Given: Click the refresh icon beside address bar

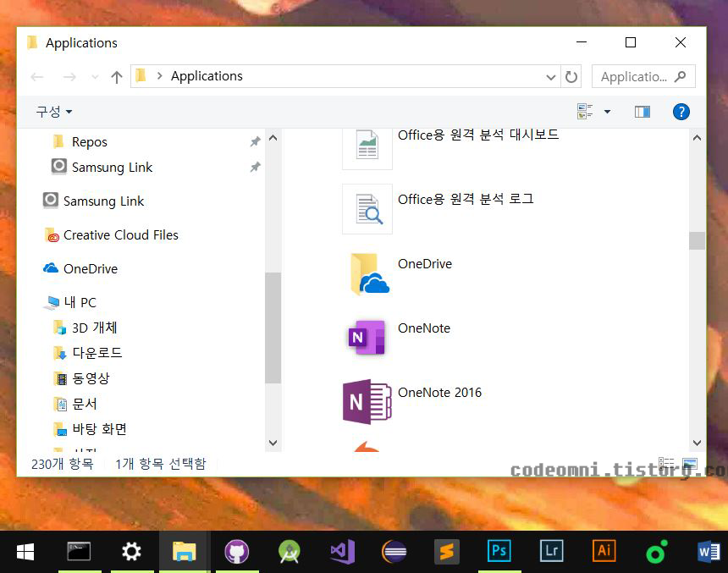Looking at the screenshot, I should (x=571, y=77).
